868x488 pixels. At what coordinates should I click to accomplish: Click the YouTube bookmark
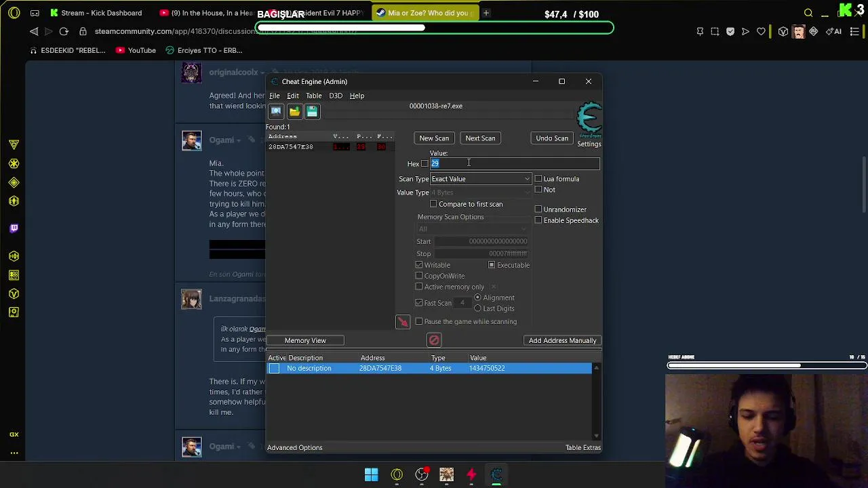[x=136, y=50]
